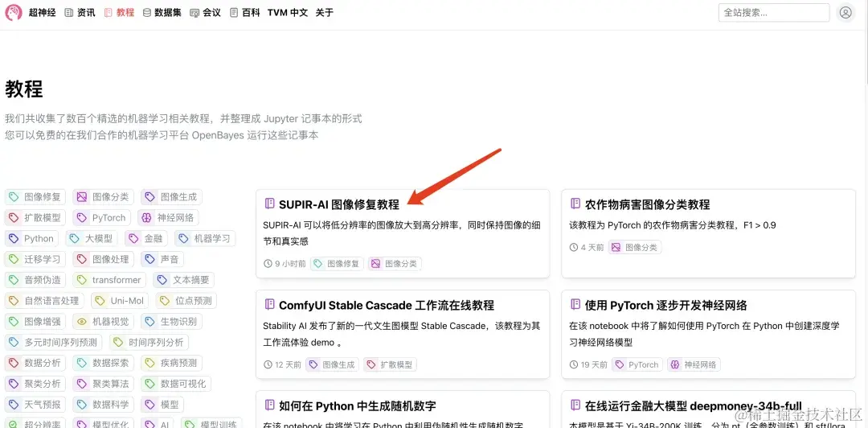Open the 会议 navigation item
Image resolution: width=868 pixels, height=428 pixels.
(x=206, y=12)
